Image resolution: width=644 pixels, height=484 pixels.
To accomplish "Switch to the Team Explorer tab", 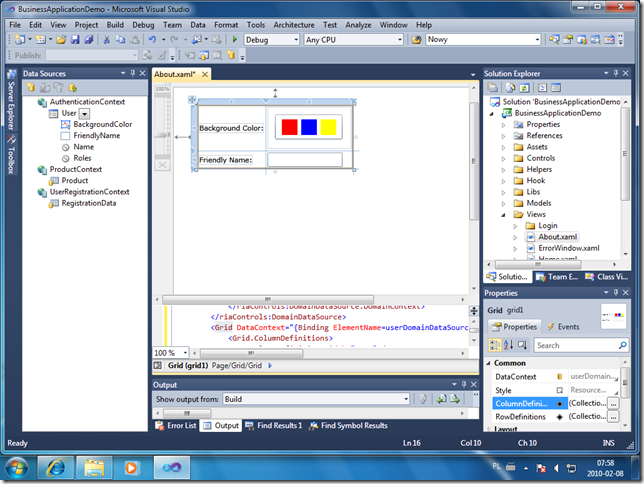I will tap(557, 277).
